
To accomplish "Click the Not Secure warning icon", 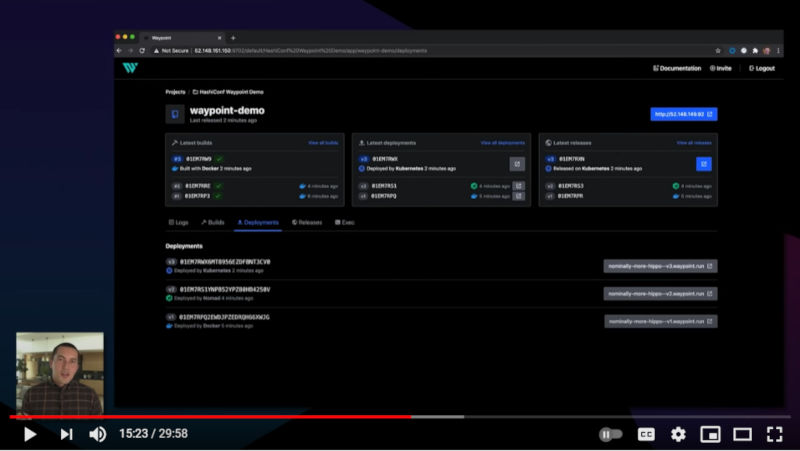I will pos(156,51).
